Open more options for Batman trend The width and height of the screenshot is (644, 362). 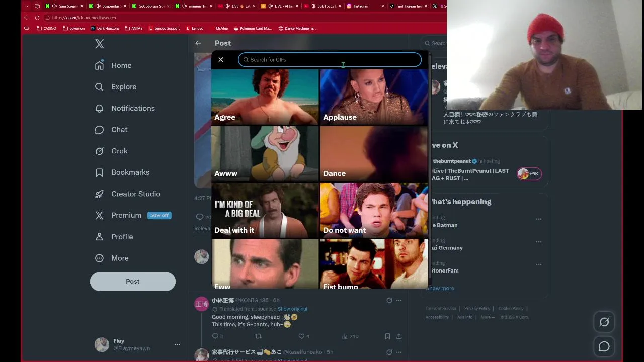coord(539,219)
